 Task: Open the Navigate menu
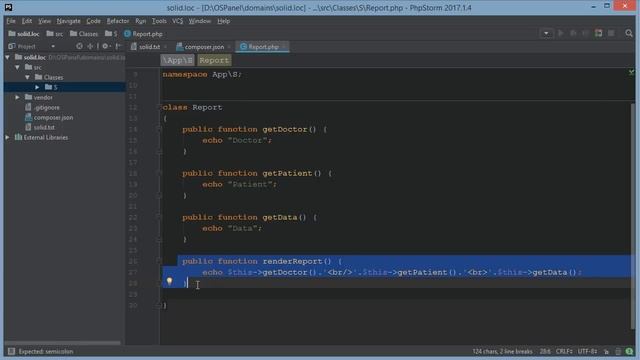(x=68, y=21)
